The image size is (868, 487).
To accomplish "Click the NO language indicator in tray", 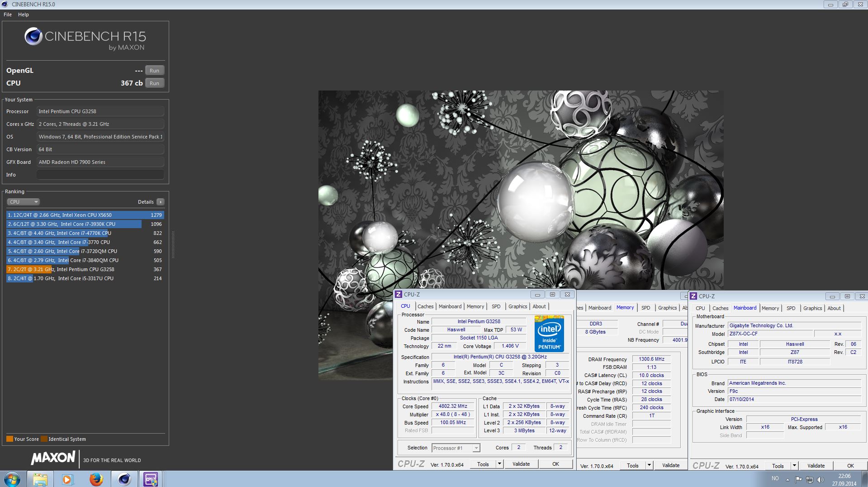I will [775, 478].
